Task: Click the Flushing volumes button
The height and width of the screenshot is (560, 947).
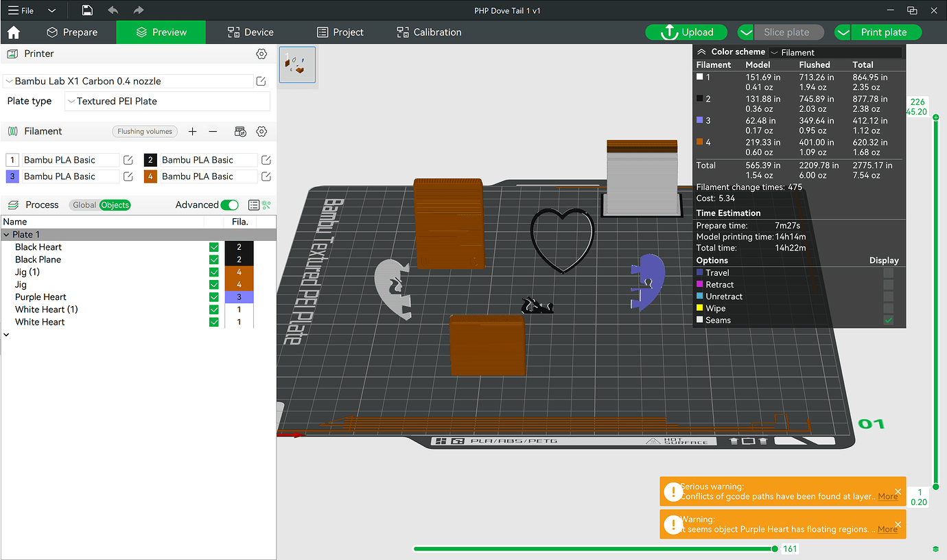Action: click(145, 131)
